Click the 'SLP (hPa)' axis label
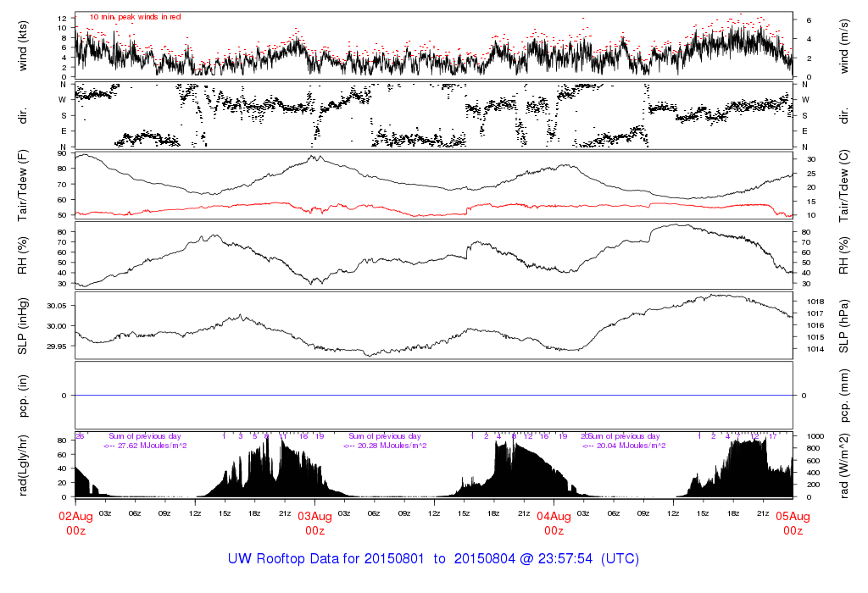868x593 pixels. (x=843, y=326)
